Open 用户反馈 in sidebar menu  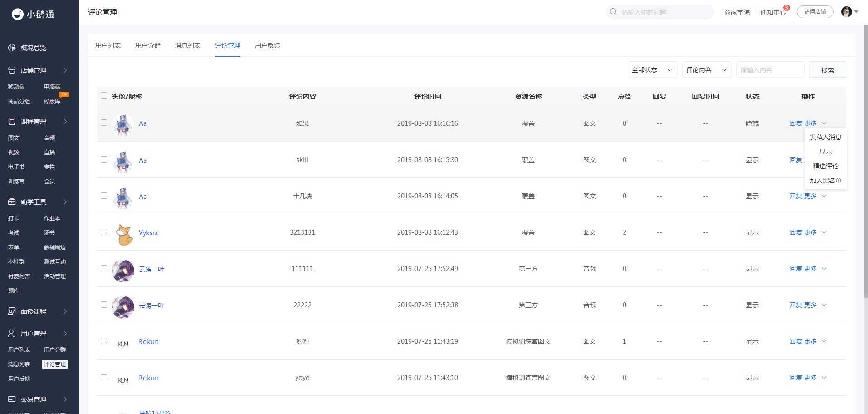click(x=19, y=379)
